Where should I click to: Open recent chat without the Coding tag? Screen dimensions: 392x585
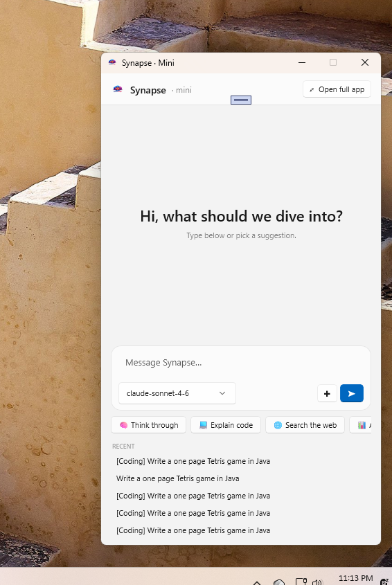[x=178, y=478]
